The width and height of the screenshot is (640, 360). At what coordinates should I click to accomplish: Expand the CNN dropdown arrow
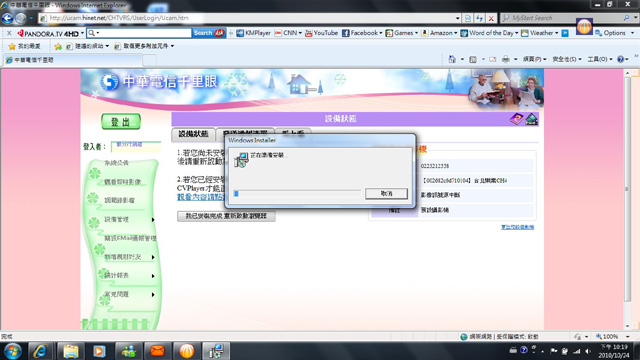pos(300,33)
